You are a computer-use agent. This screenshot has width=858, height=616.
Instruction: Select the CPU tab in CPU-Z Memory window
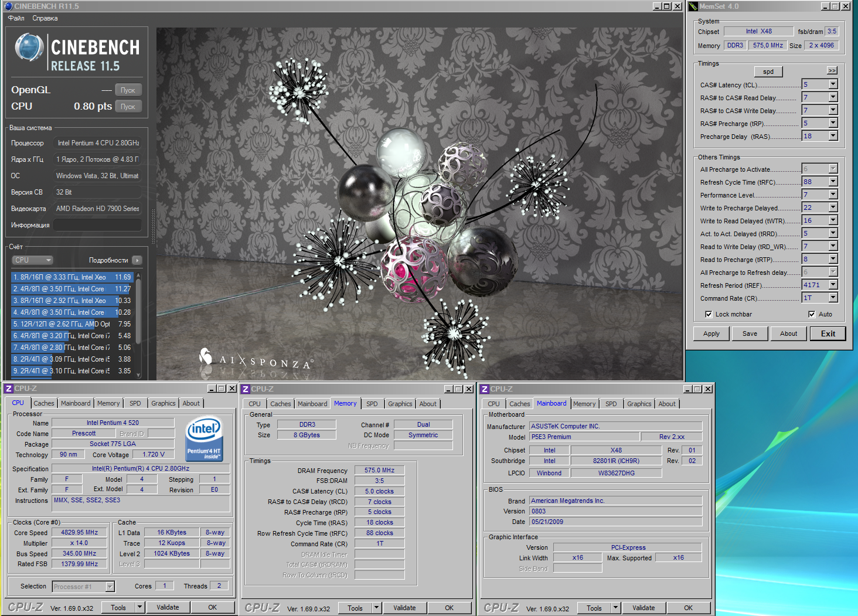254,404
